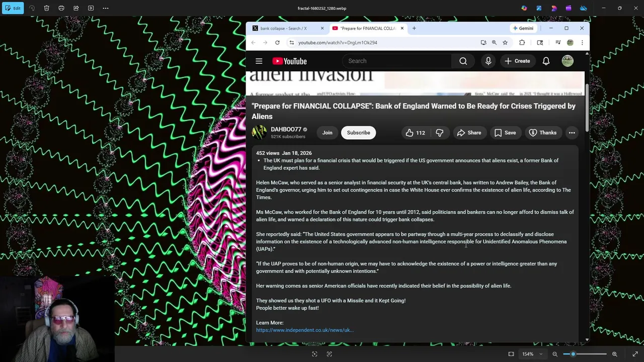Search with voice microphone button
The width and height of the screenshot is (644, 362).
pyautogui.click(x=488, y=61)
